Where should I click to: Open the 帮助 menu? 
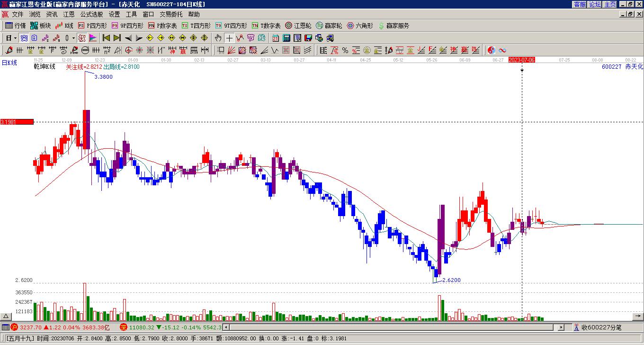tap(194, 14)
